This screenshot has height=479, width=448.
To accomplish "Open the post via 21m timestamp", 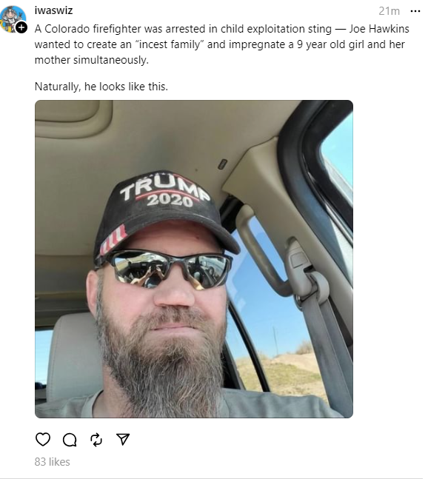I will 389,11.
